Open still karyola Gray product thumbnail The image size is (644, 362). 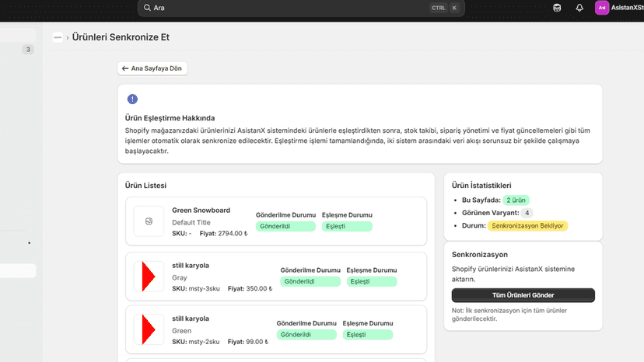click(x=149, y=277)
